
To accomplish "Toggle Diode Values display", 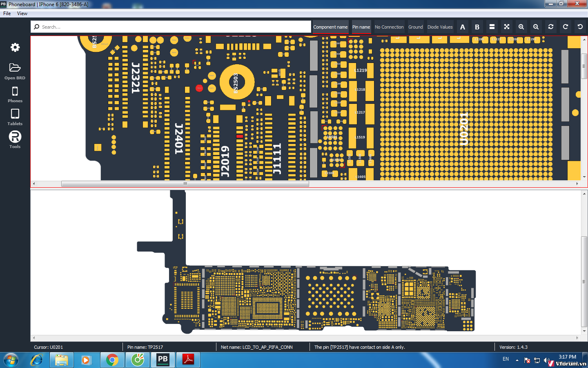I will [440, 27].
